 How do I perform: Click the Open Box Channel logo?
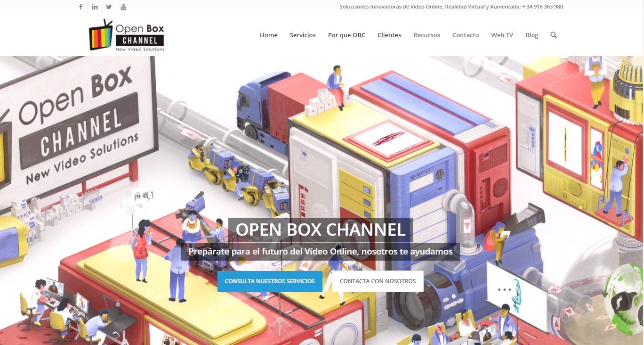[127, 35]
